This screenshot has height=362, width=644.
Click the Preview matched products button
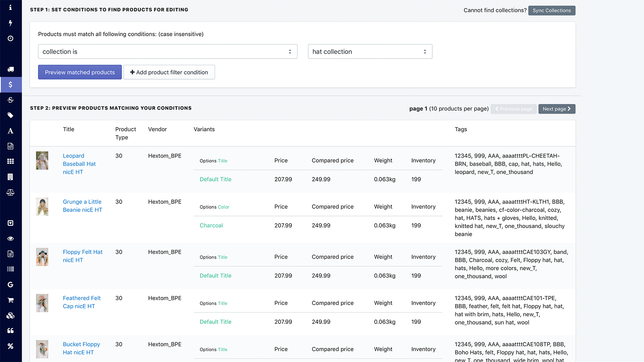(x=79, y=72)
